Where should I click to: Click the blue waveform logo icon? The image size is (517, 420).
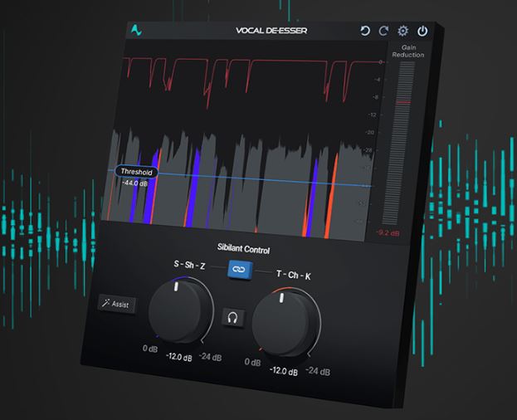[135, 31]
